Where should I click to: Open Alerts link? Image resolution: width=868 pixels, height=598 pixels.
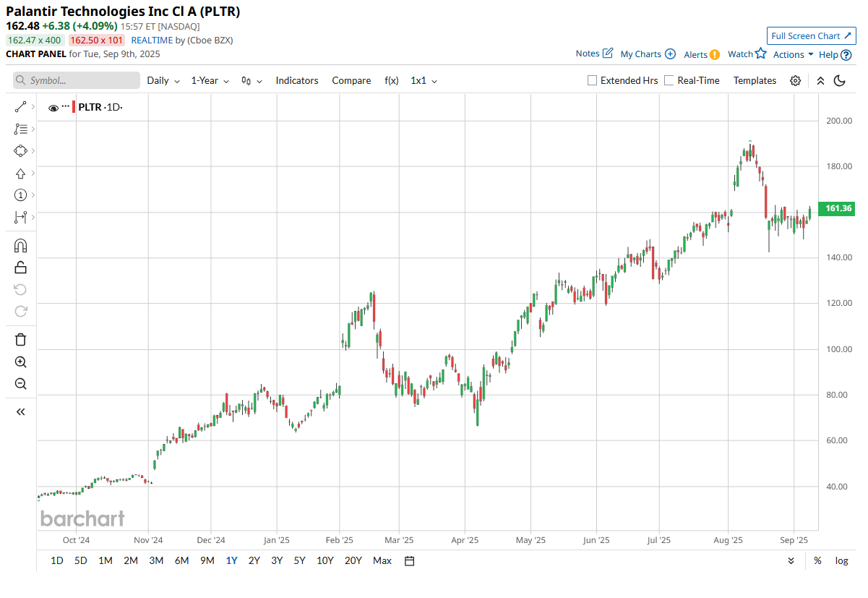click(x=702, y=54)
